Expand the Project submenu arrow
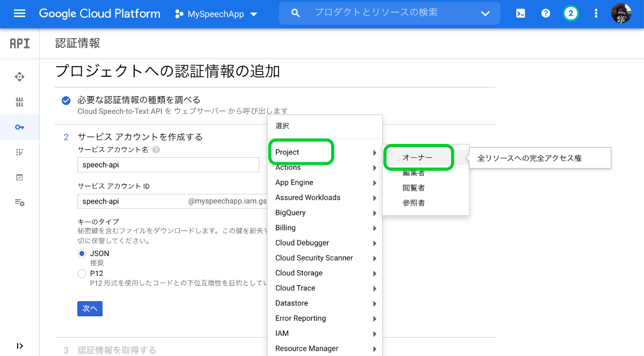644x356 pixels. click(x=375, y=153)
